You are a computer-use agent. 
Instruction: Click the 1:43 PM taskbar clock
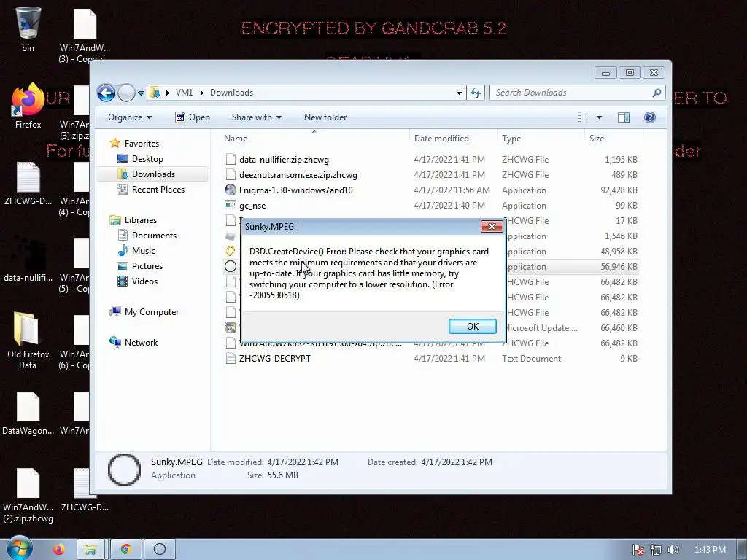710,550
